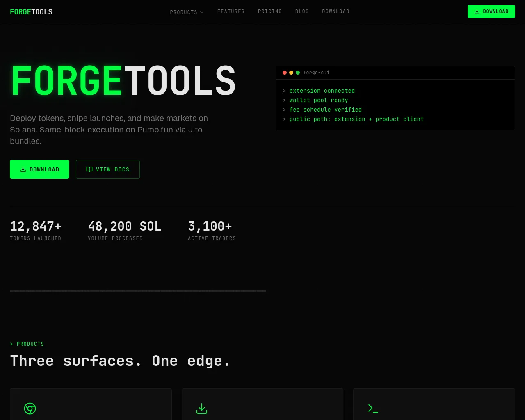Click the 'Three surfaces. One edge.' heading
The height and width of the screenshot is (420, 525).
click(x=120, y=361)
